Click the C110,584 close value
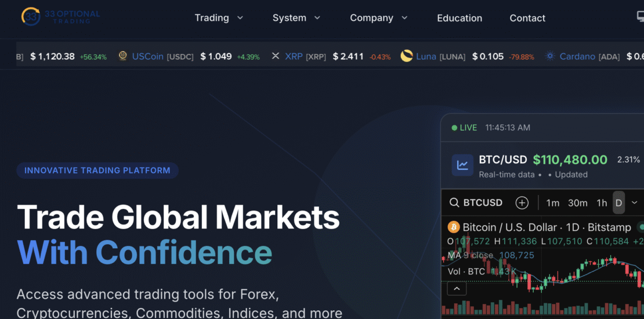This screenshot has height=319, width=644. point(607,241)
